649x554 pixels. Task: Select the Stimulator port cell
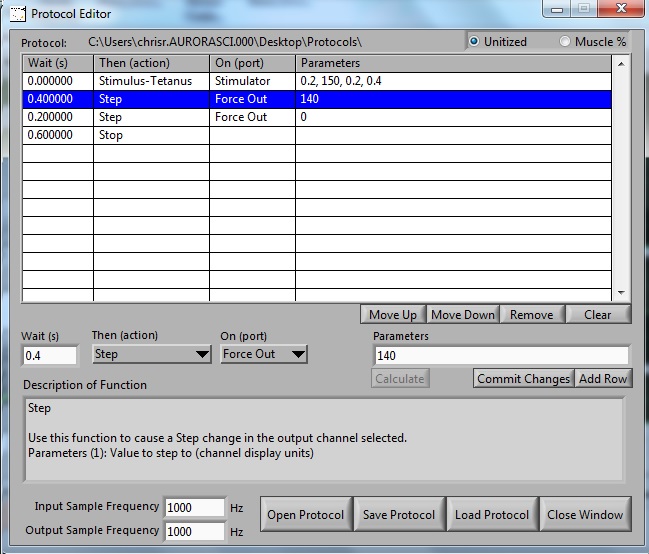pyautogui.click(x=252, y=81)
